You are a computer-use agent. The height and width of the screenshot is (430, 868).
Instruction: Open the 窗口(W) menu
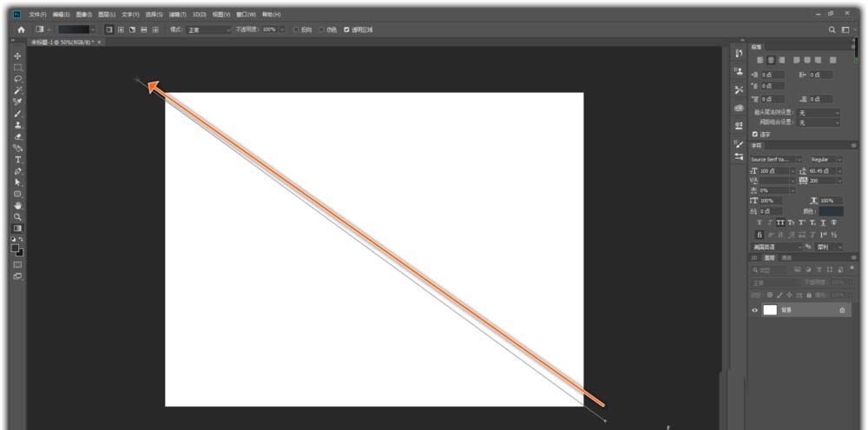(246, 15)
